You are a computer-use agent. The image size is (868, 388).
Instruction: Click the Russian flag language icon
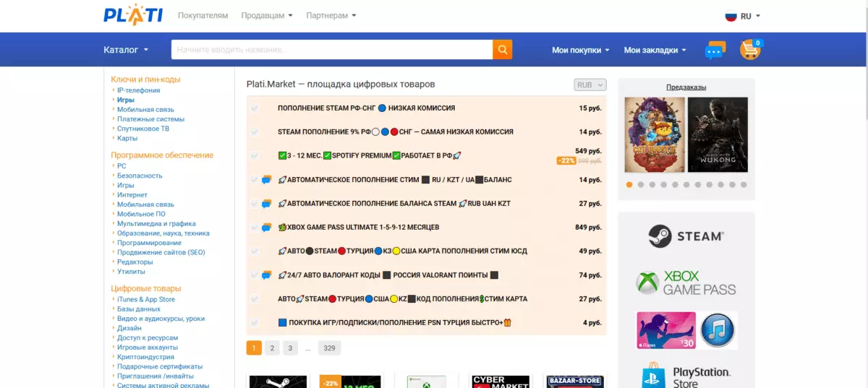(x=731, y=16)
